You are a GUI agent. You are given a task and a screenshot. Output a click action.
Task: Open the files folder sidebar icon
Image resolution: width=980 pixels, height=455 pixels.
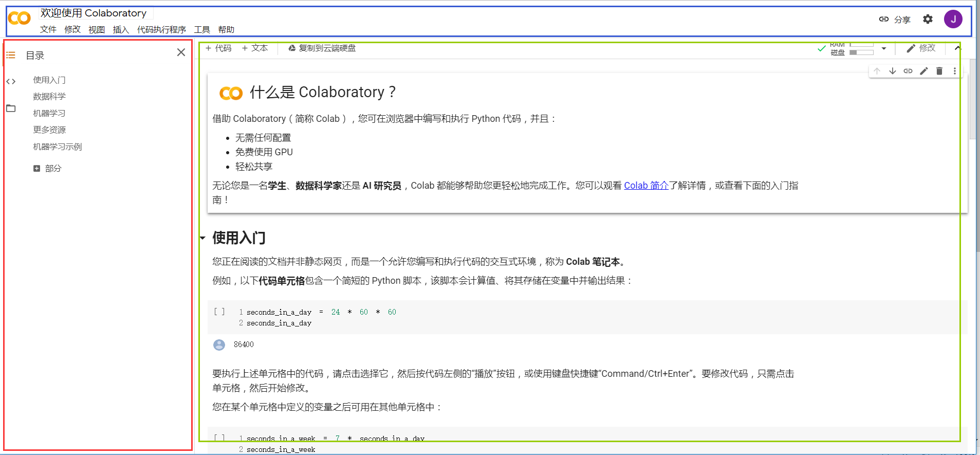click(x=11, y=108)
